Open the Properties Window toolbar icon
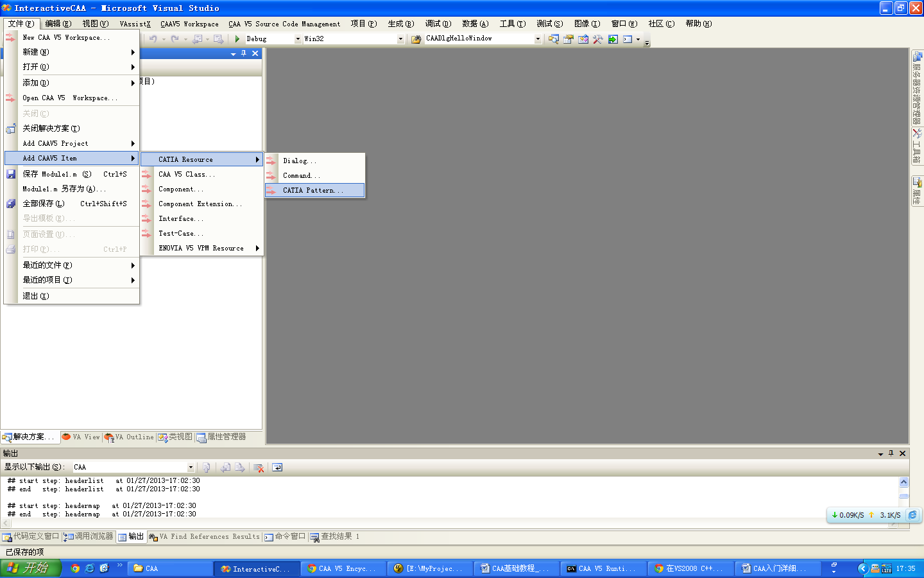Screen dimensions: 924x578 point(569,39)
